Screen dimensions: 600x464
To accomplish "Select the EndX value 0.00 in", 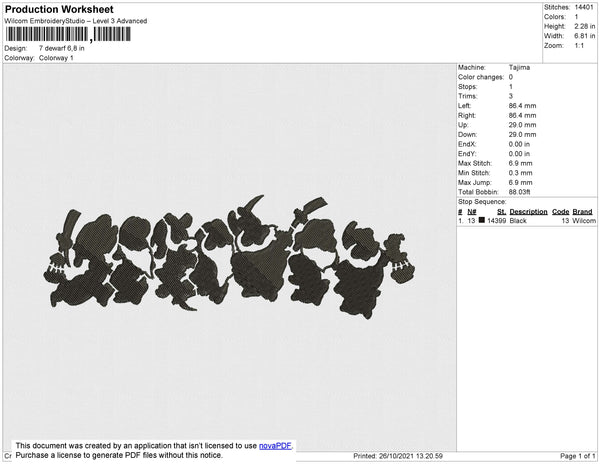I will point(519,144).
